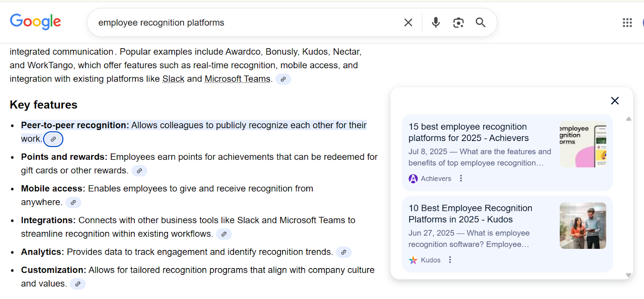Clear the search box text
The height and width of the screenshot is (299, 644).
pyautogui.click(x=408, y=23)
